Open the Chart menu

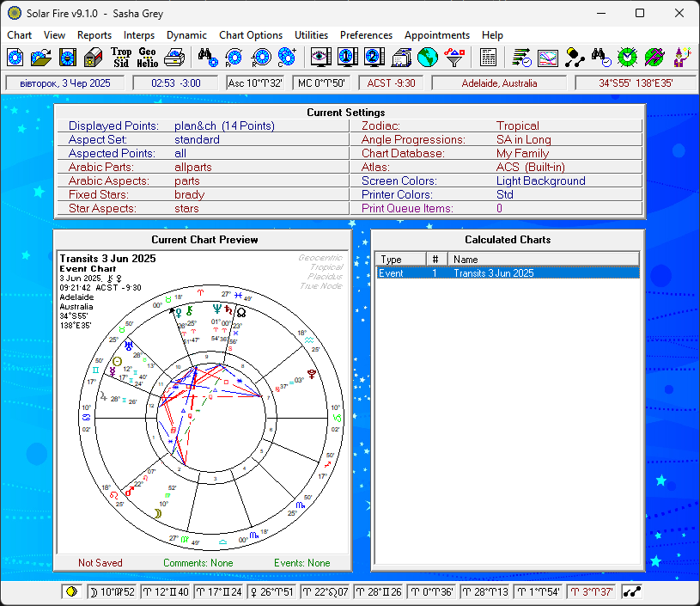(x=19, y=35)
